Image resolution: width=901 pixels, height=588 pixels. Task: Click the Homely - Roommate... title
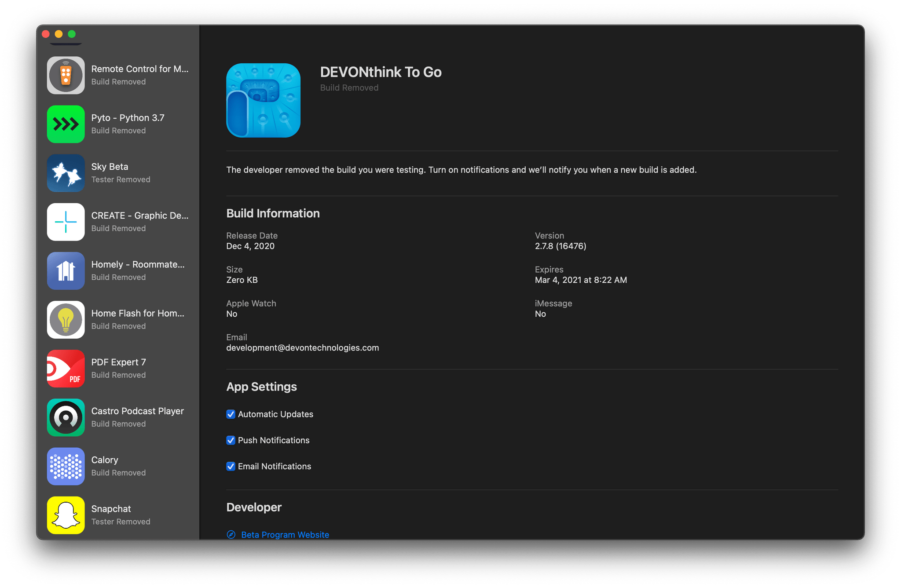[138, 264]
